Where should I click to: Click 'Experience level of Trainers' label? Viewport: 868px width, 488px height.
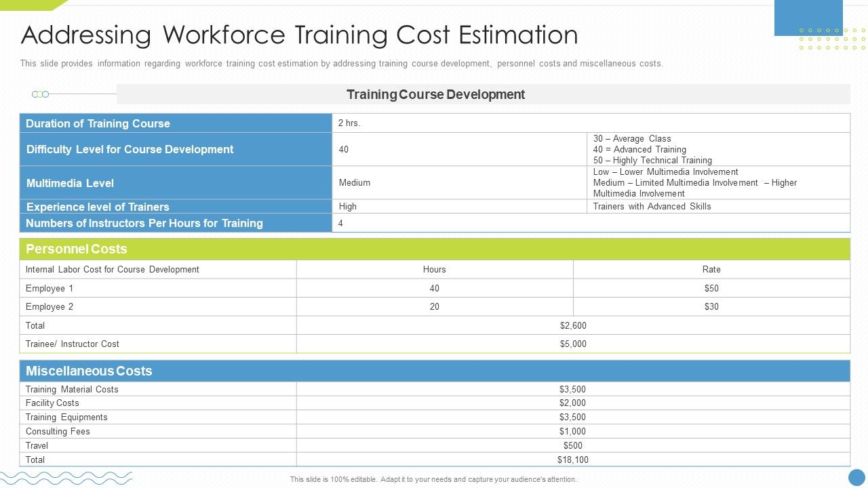(x=98, y=207)
